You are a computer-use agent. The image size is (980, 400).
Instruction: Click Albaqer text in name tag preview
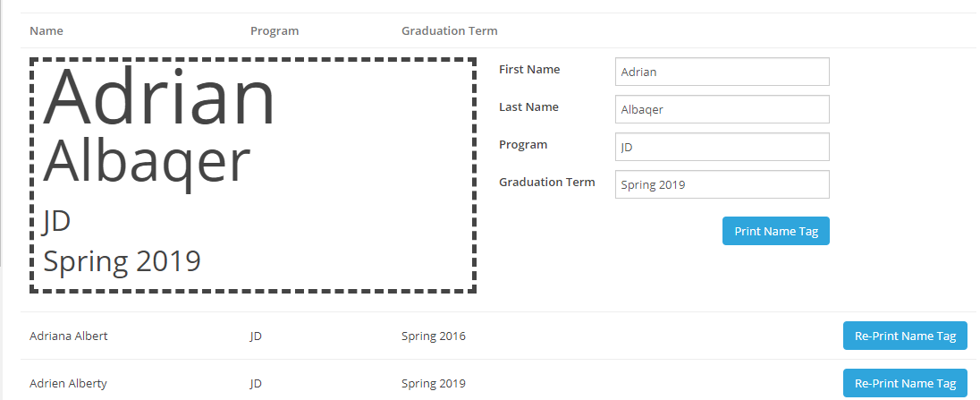[x=147, y=164]
